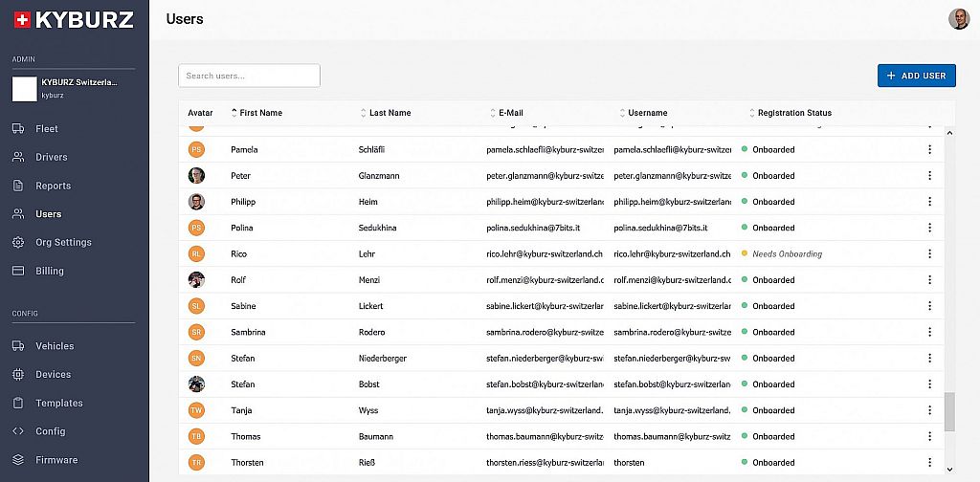Click the Config code brackets icon
This screenshot has width=980, height=482.
(17, 431)
